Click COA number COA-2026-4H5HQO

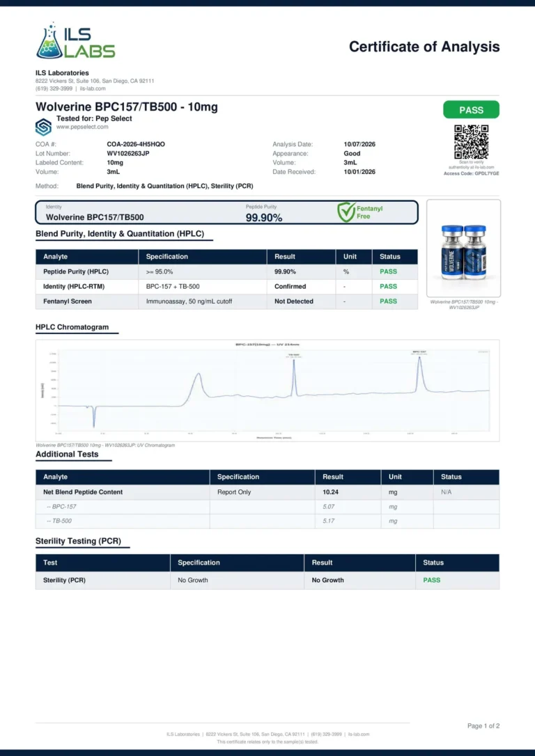(136, 144)
